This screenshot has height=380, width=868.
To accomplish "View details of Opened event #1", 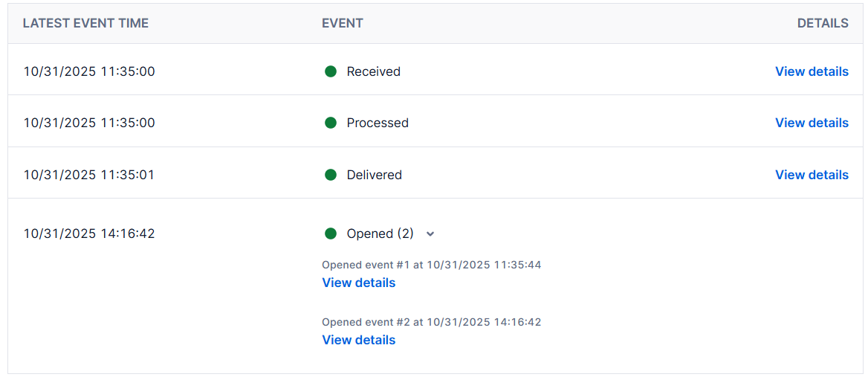I will click(358, 283).
